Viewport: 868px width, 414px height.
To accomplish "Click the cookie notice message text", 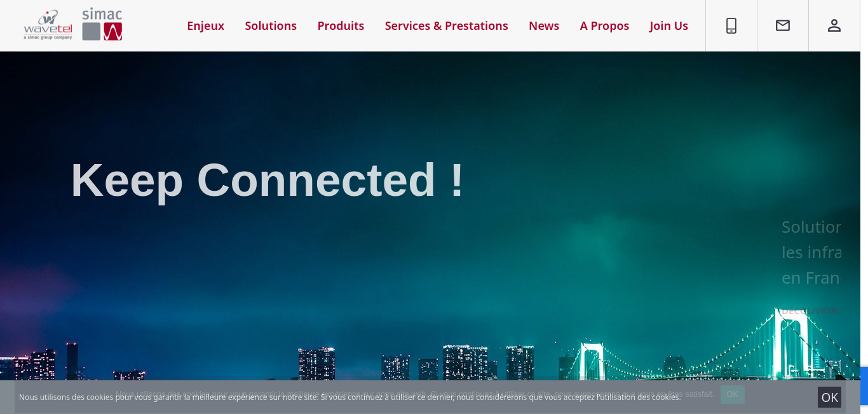I will 349,397.
